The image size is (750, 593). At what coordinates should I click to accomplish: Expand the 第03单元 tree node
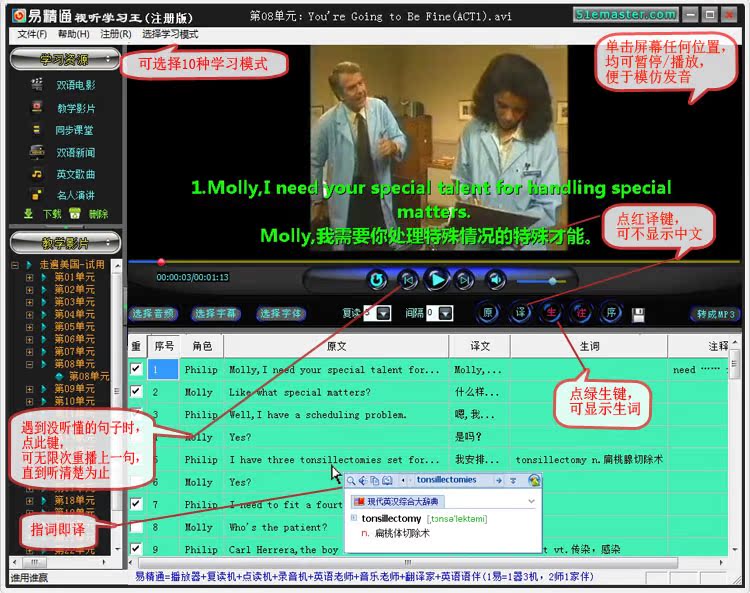pos(29,302)
